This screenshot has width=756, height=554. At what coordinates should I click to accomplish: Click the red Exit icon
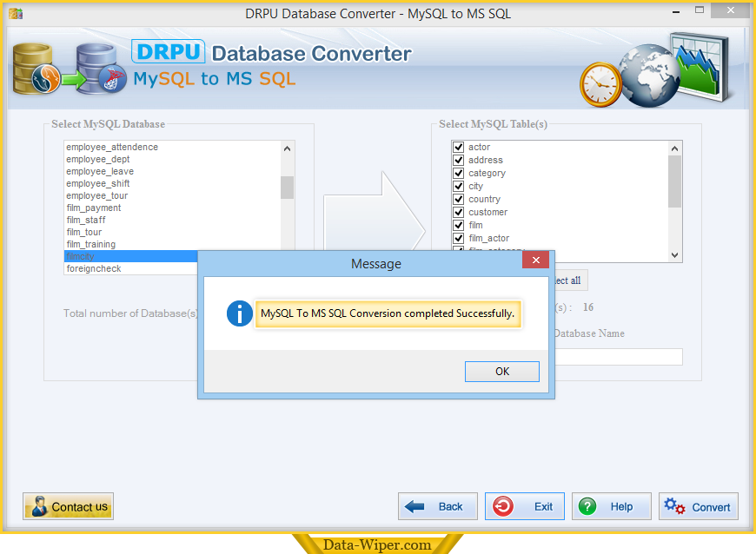pos(502,506)
